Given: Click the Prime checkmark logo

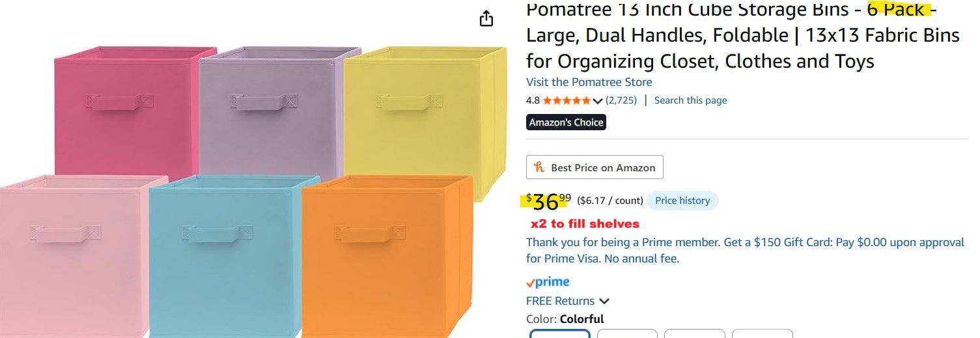Looking at the screenshot, I should 548,282.
